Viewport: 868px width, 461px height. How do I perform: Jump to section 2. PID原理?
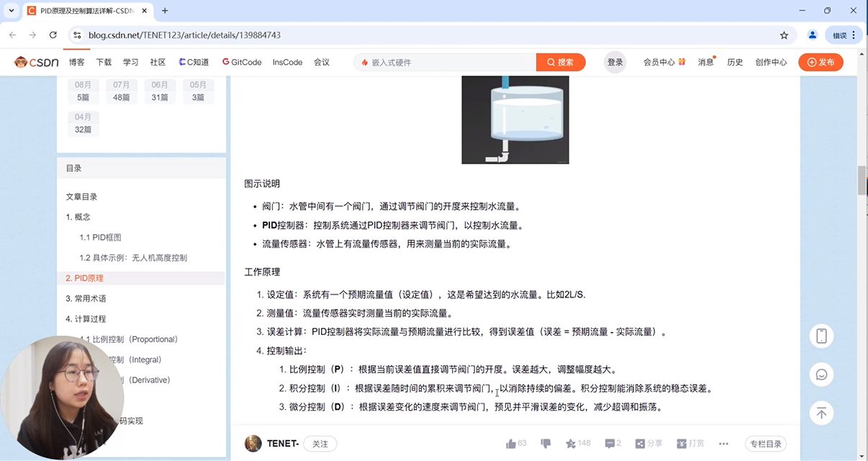(x=84, y=278)
